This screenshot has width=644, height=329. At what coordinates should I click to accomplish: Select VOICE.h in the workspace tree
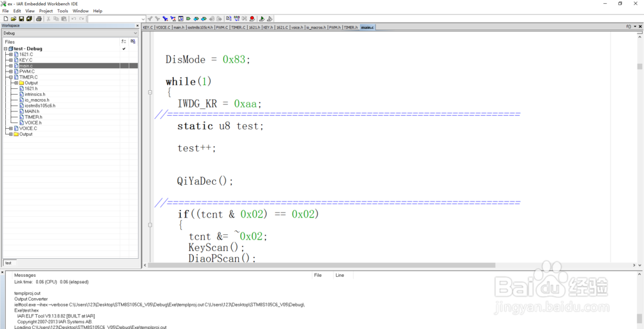(33, 123)
